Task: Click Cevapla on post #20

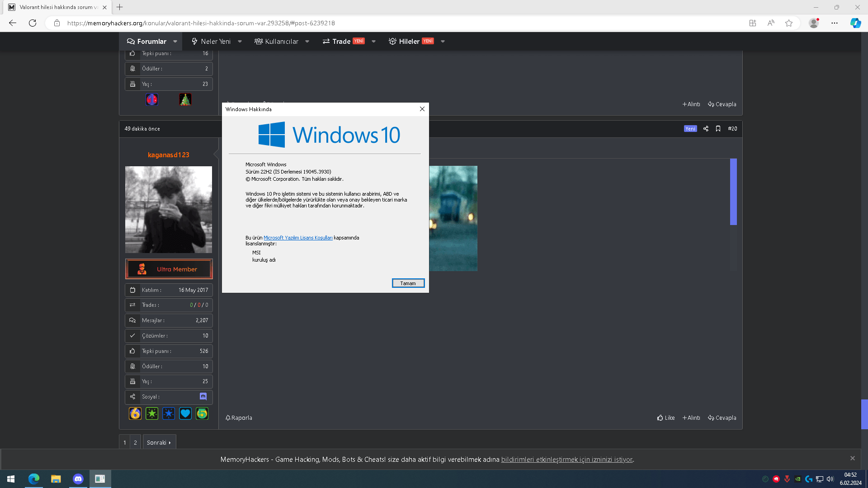Action: point(722,418)
